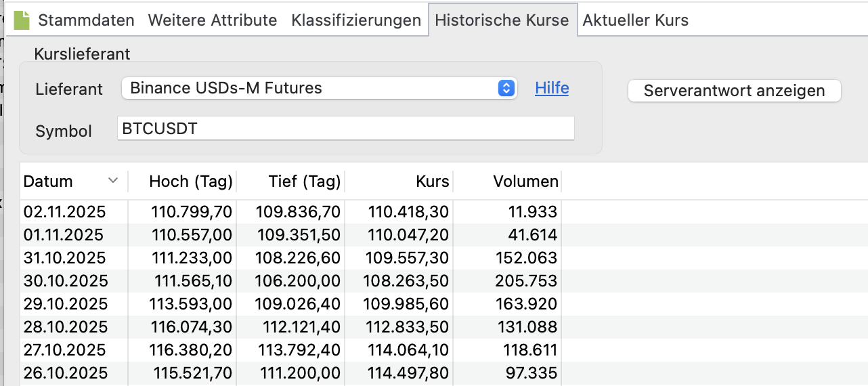868x386 pixels.
Task: Click the Kurs value 114.497,80
Action: click(x=408, y=373)
